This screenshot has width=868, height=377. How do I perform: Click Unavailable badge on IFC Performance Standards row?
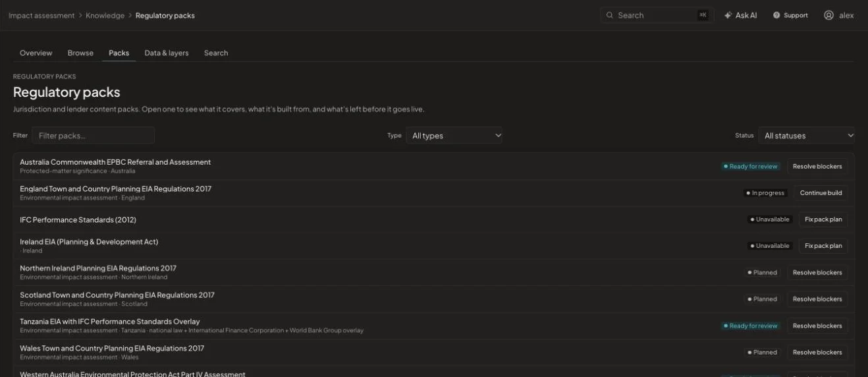pyautogui.click(x=769, y=219)
